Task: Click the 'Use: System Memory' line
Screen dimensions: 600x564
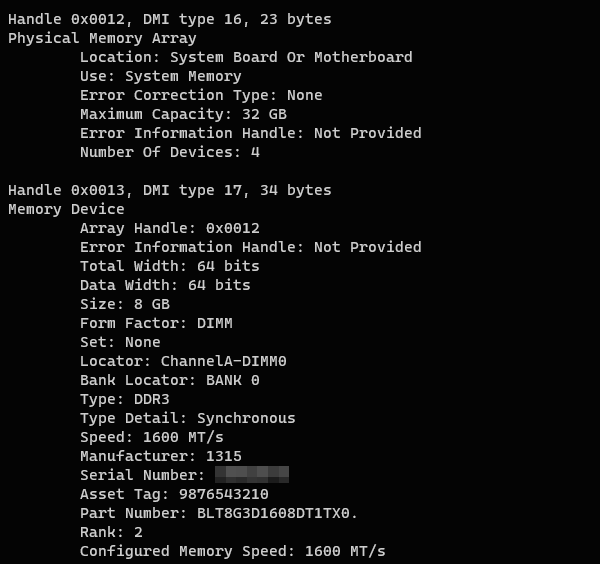Action: click(160, 76)
